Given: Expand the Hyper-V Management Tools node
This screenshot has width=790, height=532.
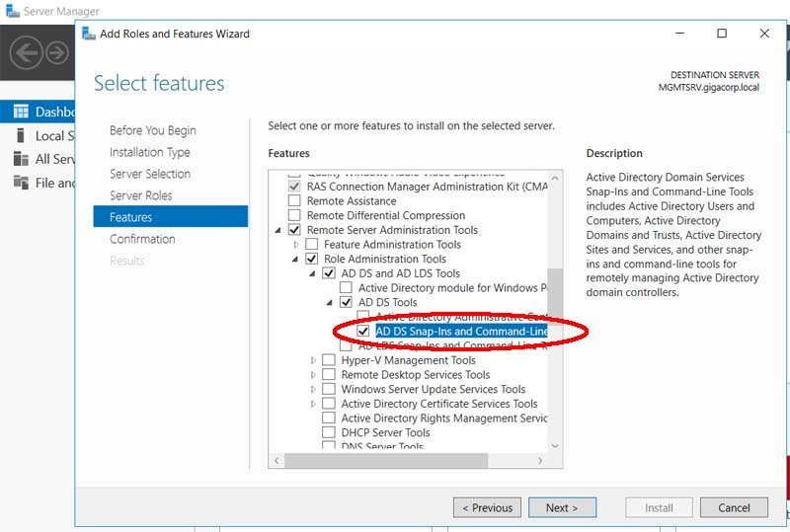Looking at the screenshot, I should point(313,360).
